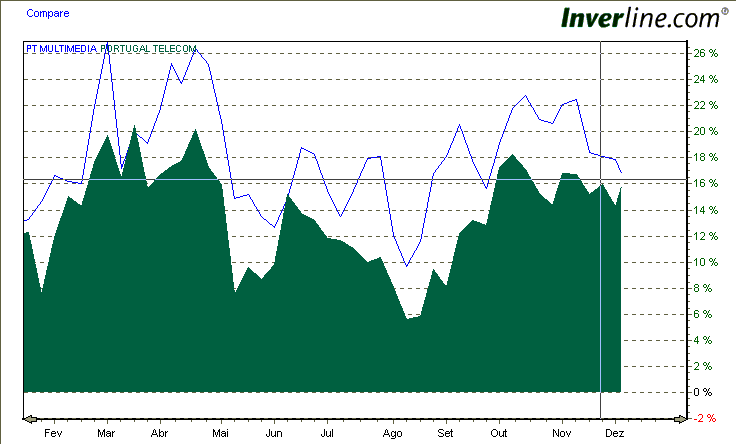Click the 2 % axis value
Screen dimensions: 737x445
[703, 367]
